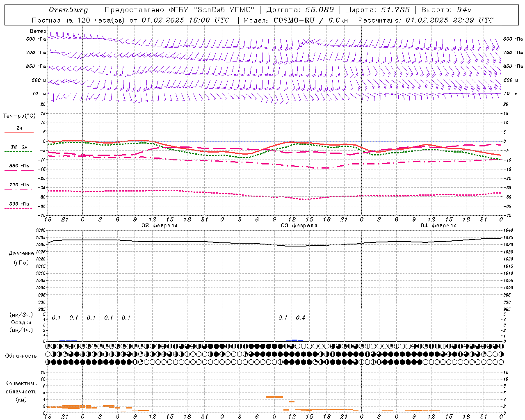This screenshot has height=420, width=525.
Task: Click the provider text ФГБУ "ЗапСиб УГМС"
Action: tap(212, 10)
